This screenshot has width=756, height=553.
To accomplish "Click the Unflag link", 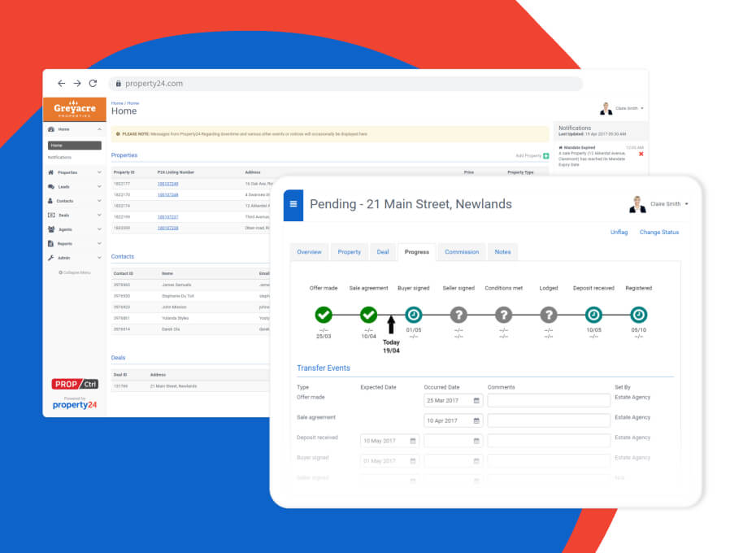I will (x=619, y=233).
